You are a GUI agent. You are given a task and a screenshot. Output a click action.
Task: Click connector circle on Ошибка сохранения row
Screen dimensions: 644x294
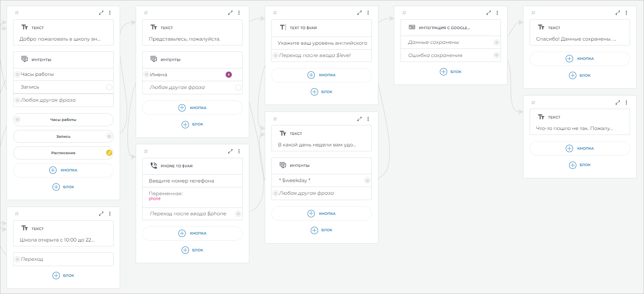(x=496, y=55)
